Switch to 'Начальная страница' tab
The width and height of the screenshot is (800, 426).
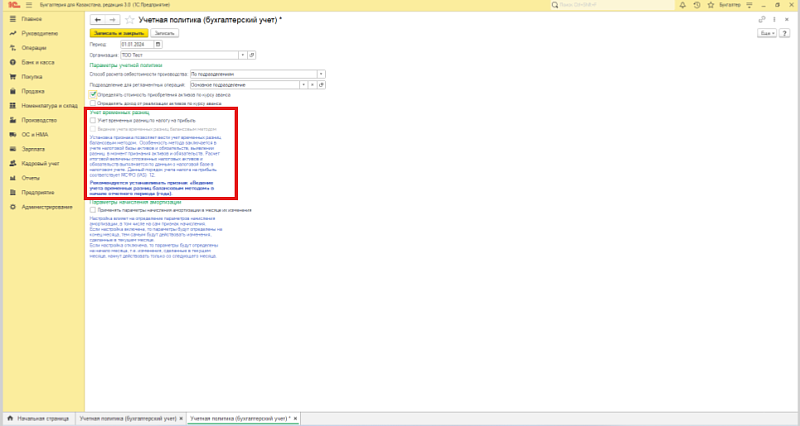(x=40, y=416)
